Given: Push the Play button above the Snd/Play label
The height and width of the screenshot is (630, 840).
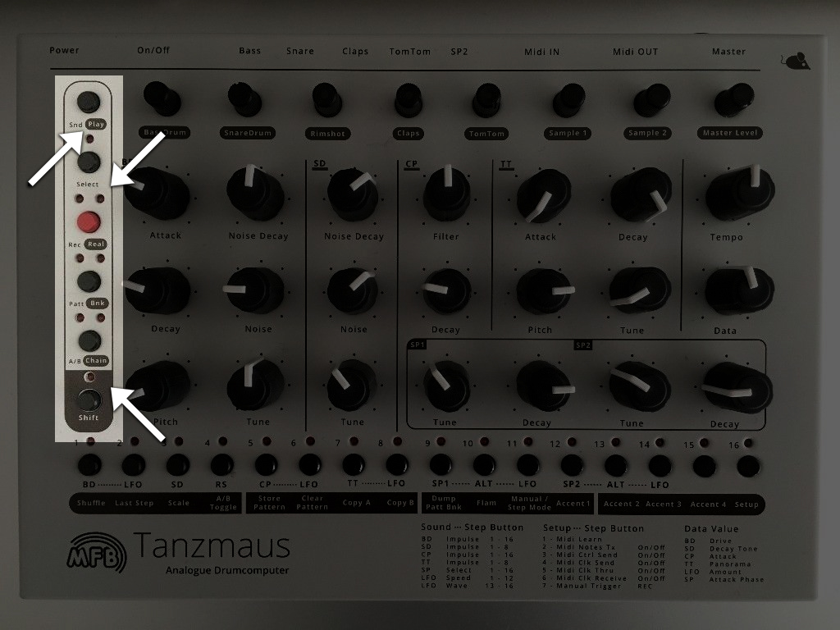Looking at the screenshot, I should pyautogui.click(x=89, y=101).
